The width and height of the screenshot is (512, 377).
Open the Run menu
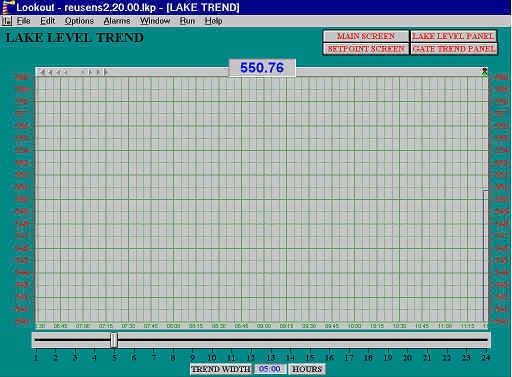coord(187,21)
